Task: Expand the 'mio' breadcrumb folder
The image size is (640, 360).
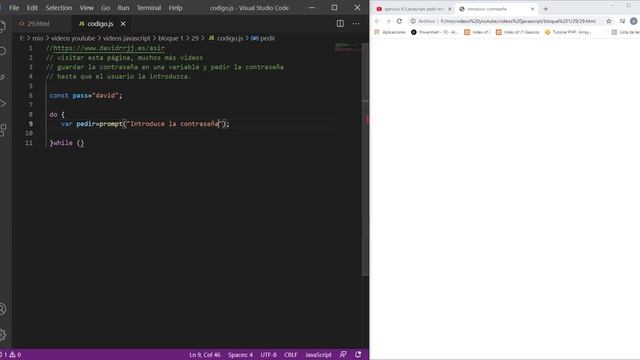Action: click(x=38, y=38)
